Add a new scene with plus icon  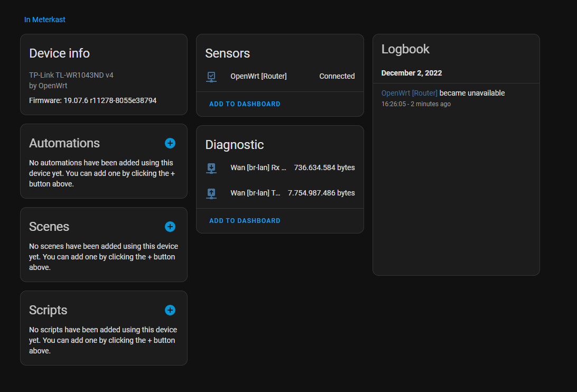(x=170, y=227)
